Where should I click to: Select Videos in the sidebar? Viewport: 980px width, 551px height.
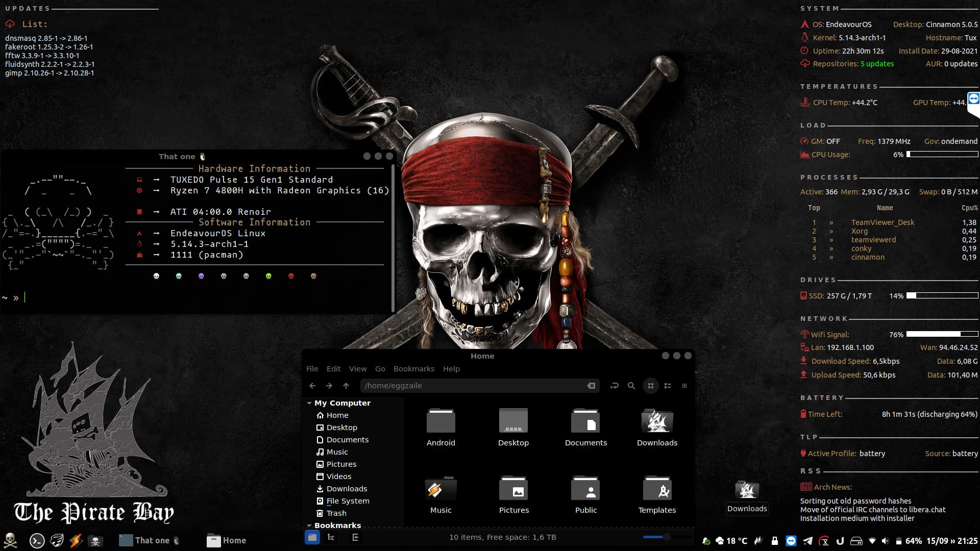(352, 477)
